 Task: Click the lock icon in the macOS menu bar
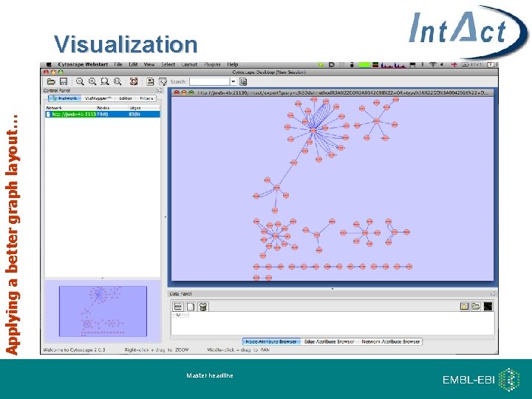click(352, 64)
